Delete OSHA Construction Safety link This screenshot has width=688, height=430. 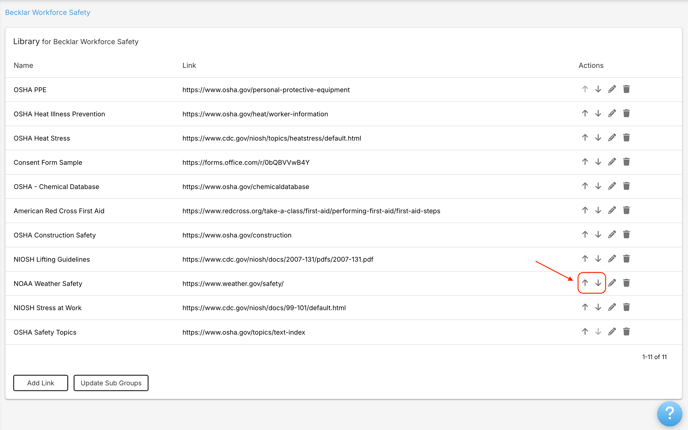tap(627, 234)
